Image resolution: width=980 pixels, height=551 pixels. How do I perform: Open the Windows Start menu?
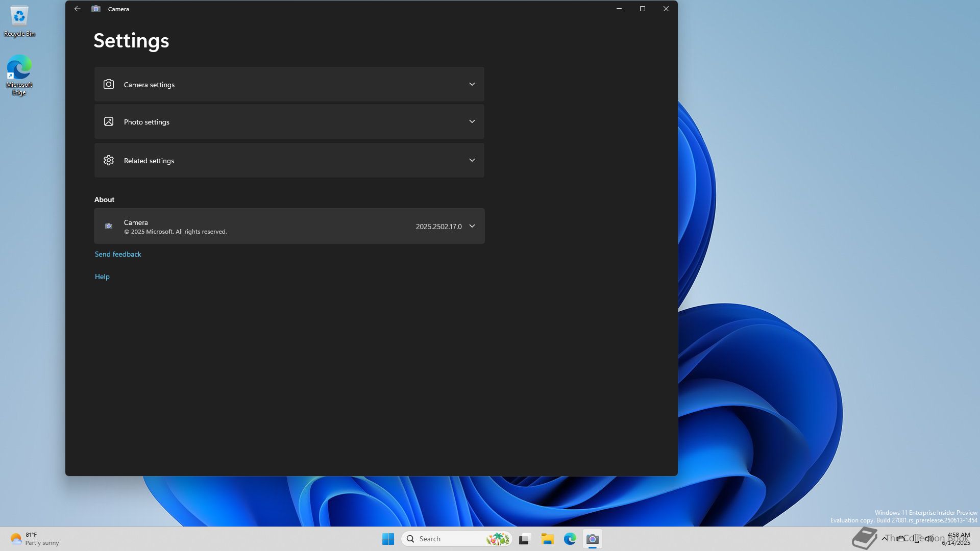(x=388, y=539)
